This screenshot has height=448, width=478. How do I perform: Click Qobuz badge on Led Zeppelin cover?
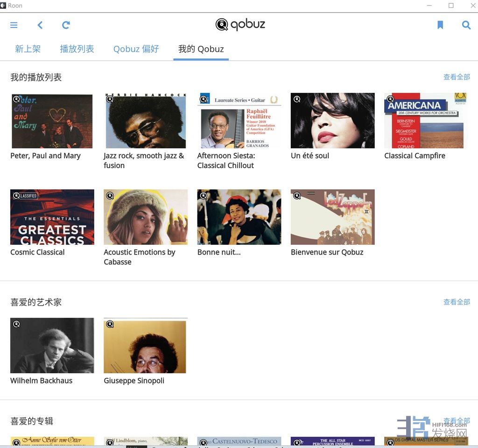click(297, 196)
